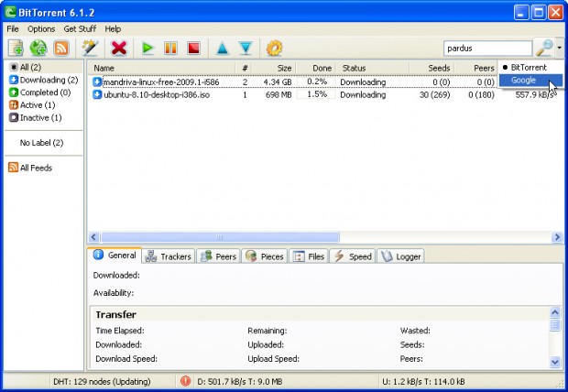The image size is (568, 392).
Task: Click the 1.5% progress bar cell
Action: [x=316, y=94]
